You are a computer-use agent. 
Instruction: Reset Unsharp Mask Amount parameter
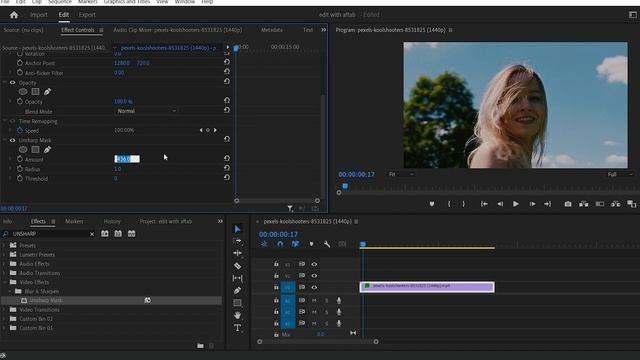227,158
